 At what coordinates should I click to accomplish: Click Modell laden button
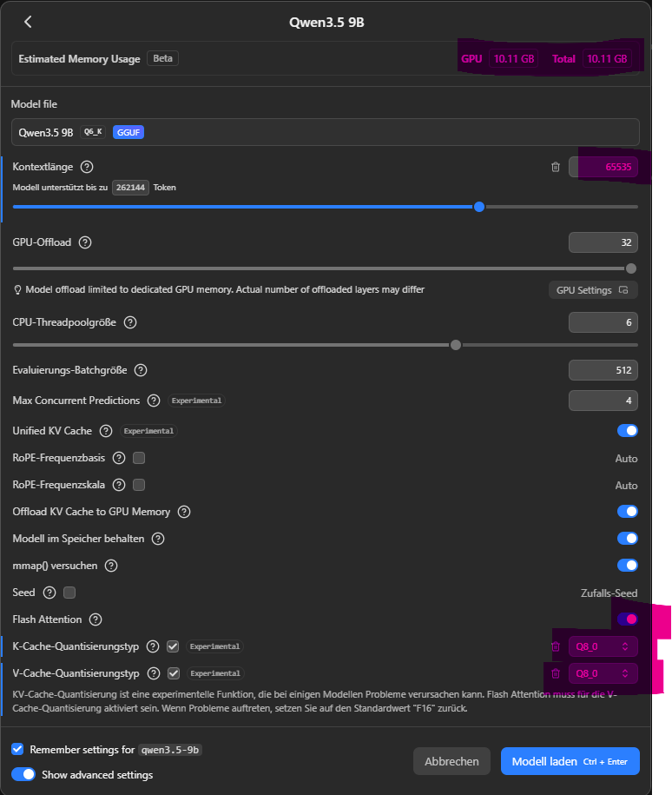pos(570,761)
